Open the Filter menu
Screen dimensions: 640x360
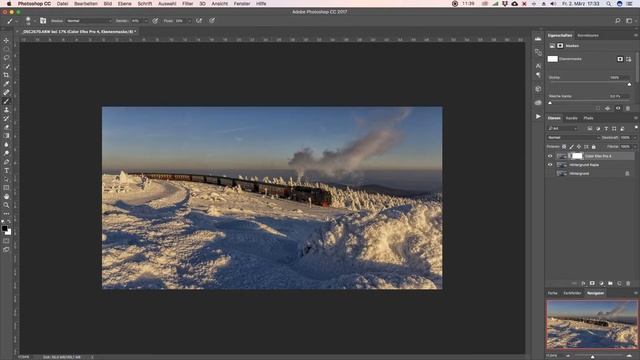[x=188, y=4]
